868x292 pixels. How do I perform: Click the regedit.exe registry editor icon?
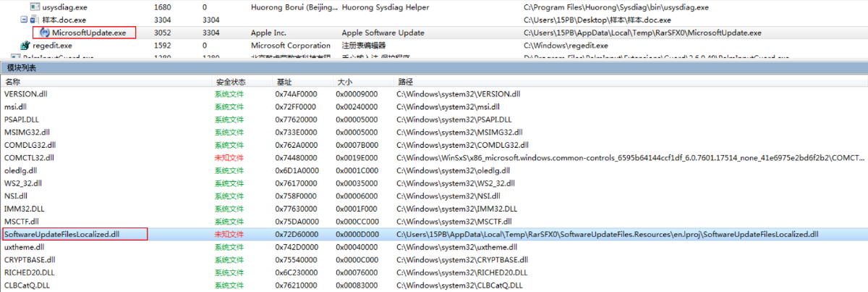point(25,46)
